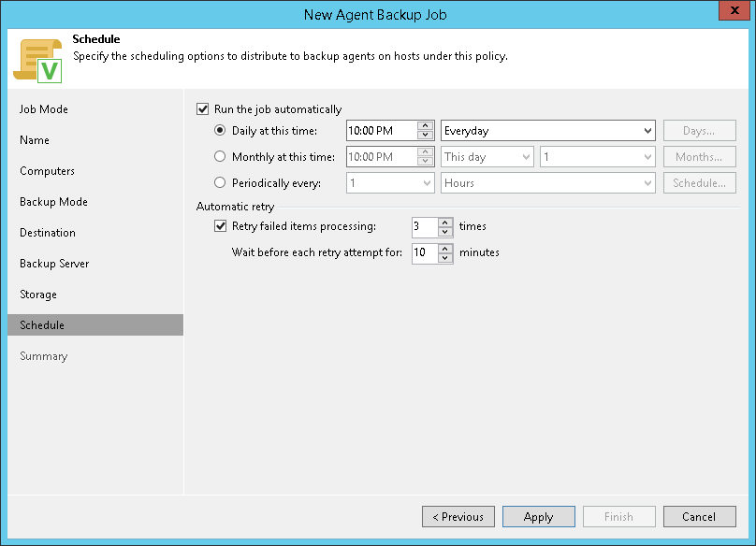Increase retry count with up arrow
Viewport: 756px width, 546px height.
pos(445,222)
